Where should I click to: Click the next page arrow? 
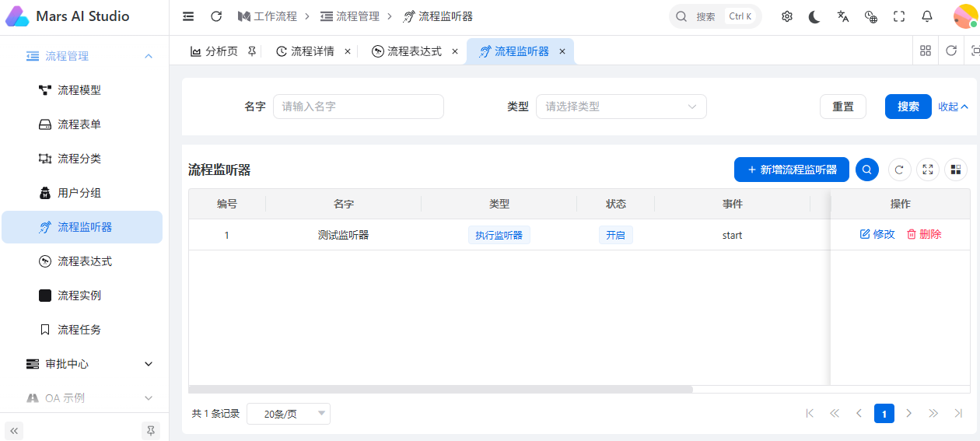pyautogui.click(x=909, y=413)
